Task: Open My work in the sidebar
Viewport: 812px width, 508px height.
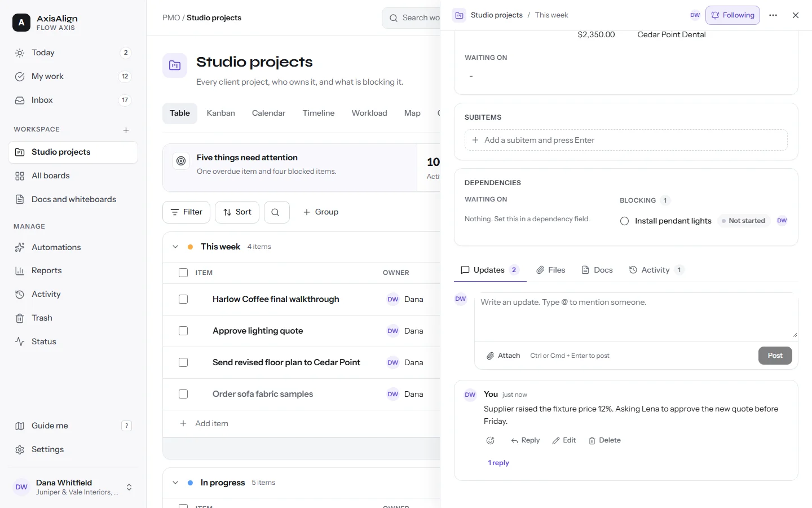Action: 73,76
